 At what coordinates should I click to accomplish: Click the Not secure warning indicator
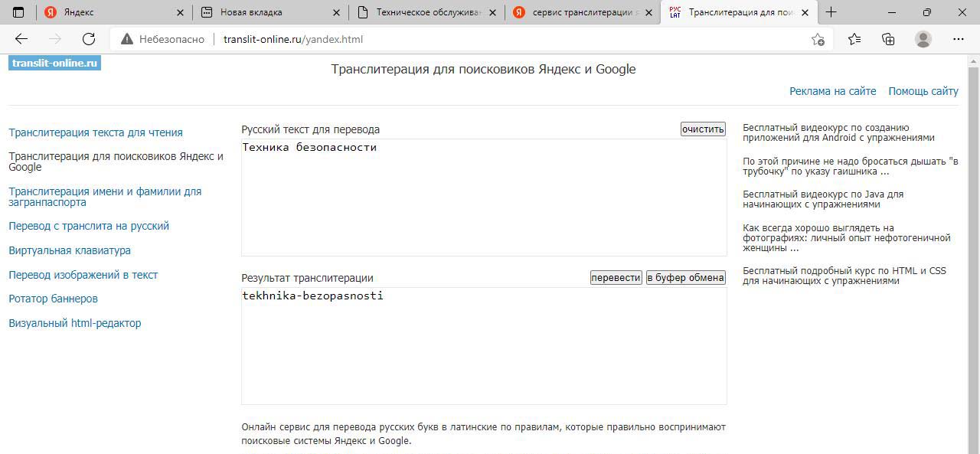point(162,39)
